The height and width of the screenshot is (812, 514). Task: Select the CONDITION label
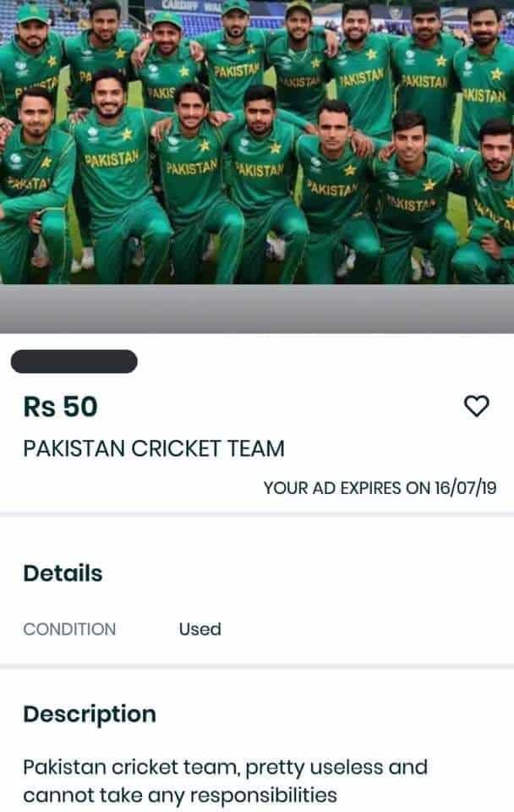(x=69, y=629)
